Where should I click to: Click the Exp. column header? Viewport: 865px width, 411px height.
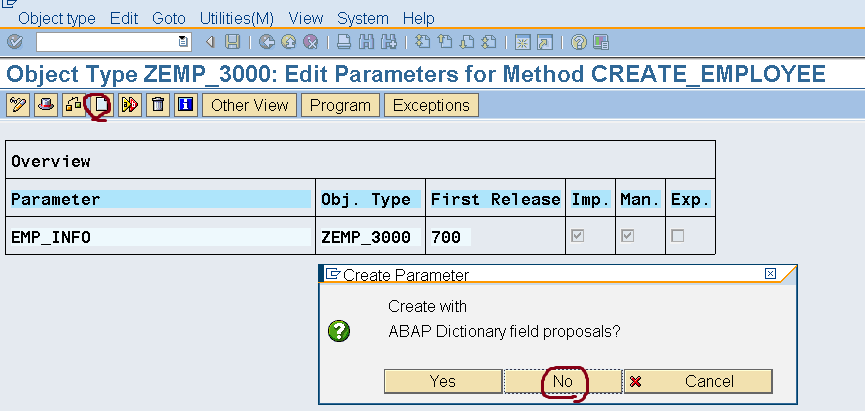pyautogui.click(x=690, y=199)
